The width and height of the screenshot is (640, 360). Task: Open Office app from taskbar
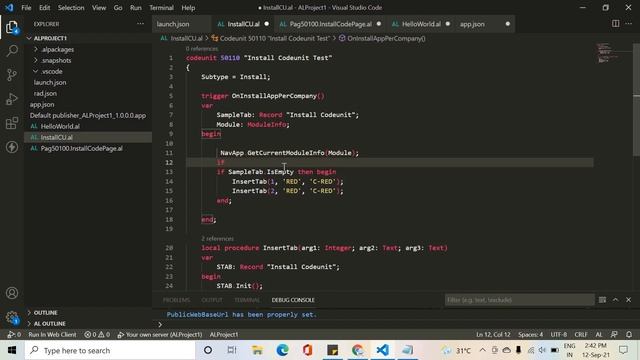307,350
